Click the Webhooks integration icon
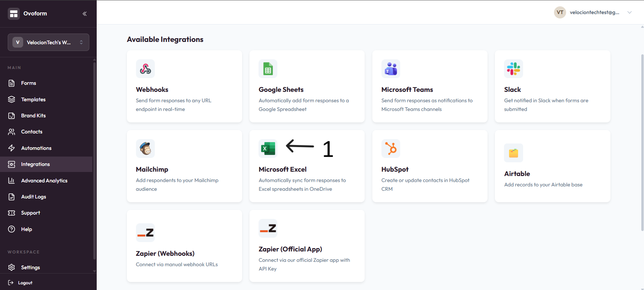Viewport: 644px width, 290px height. [x=145, y=69]
